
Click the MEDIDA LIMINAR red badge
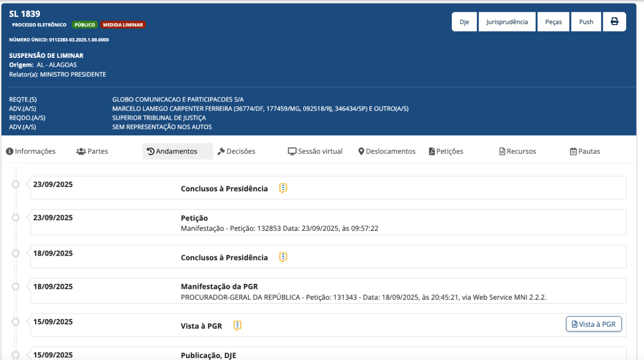coord(123,25)
